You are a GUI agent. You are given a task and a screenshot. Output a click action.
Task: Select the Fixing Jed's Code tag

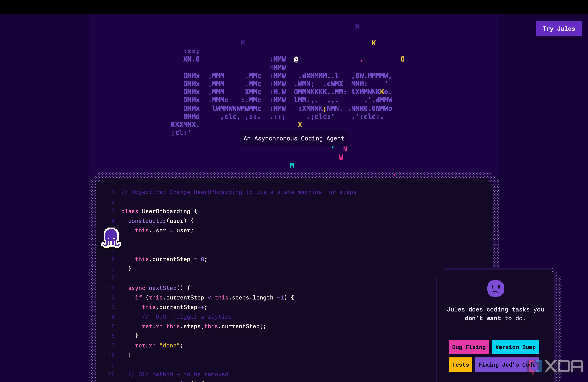[x=507, y=364]
